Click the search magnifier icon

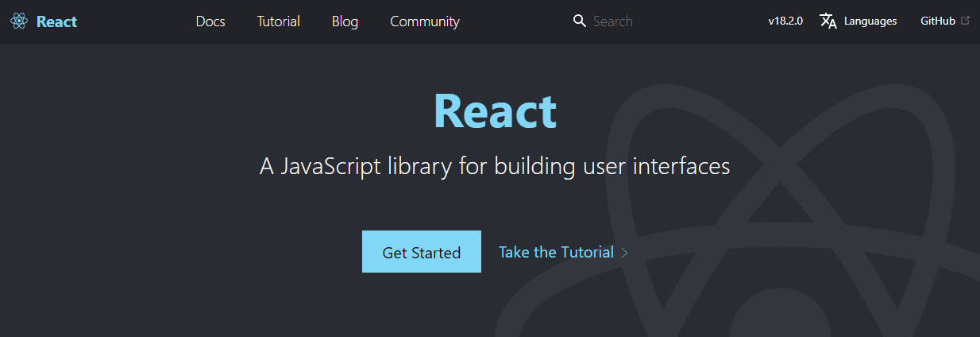tap(580, 21)
